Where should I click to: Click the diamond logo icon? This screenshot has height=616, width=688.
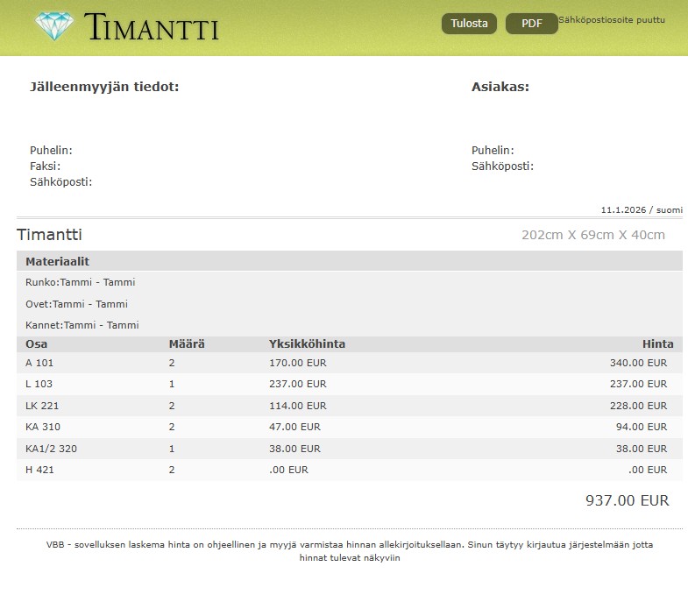coord(56,26)
